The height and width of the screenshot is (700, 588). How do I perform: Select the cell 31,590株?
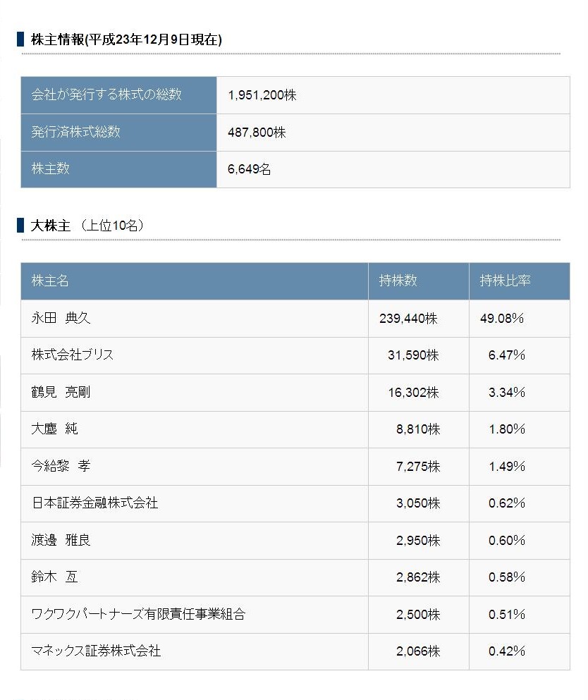[x=413, y=355]
